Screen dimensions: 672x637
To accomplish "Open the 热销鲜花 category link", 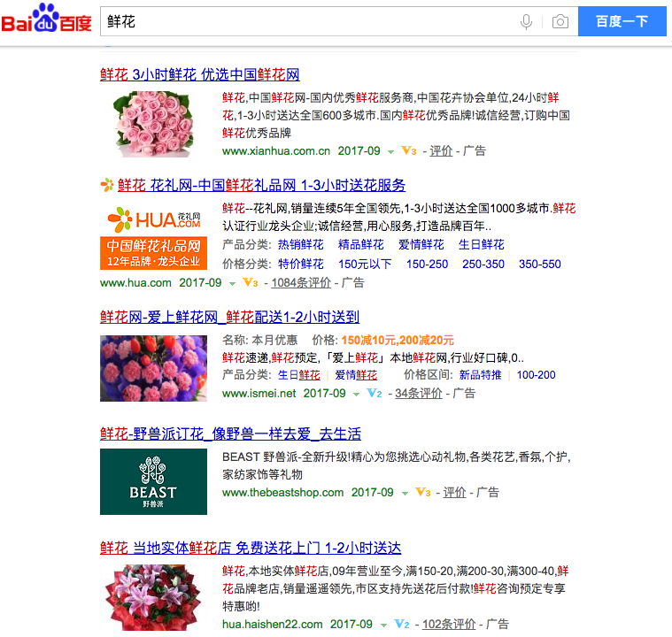I will 301,244.
